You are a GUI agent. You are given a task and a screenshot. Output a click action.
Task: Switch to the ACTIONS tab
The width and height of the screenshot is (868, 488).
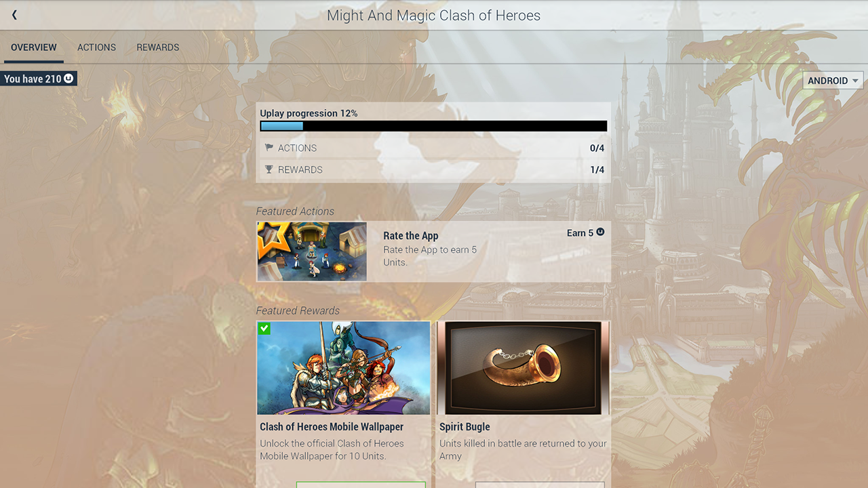(x=96, y=47)
